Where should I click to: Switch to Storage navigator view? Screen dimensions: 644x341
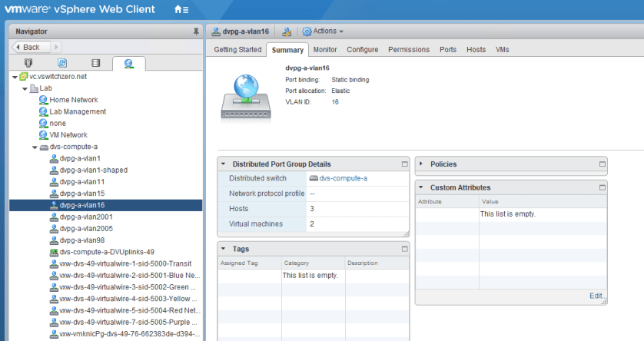coord(95,63)
